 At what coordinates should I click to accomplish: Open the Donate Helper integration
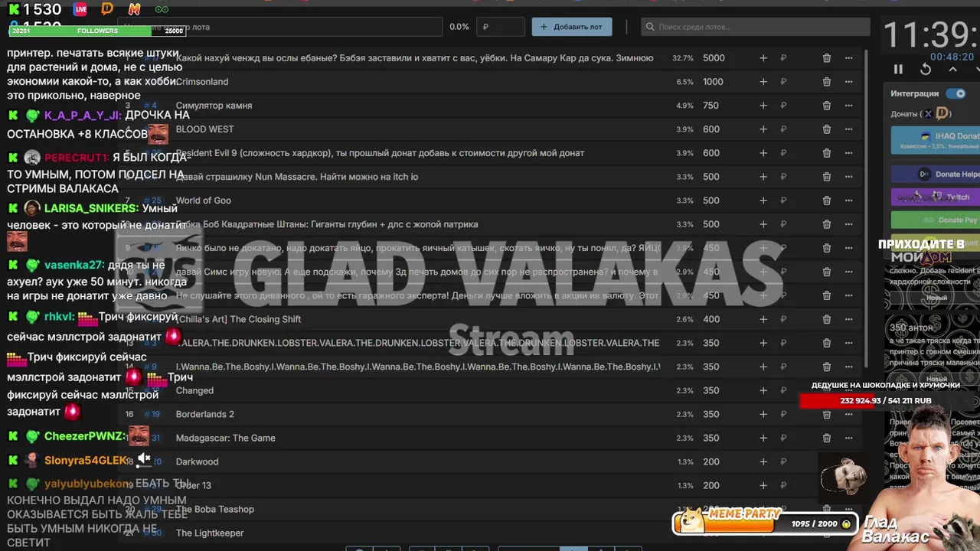(935, 174)
